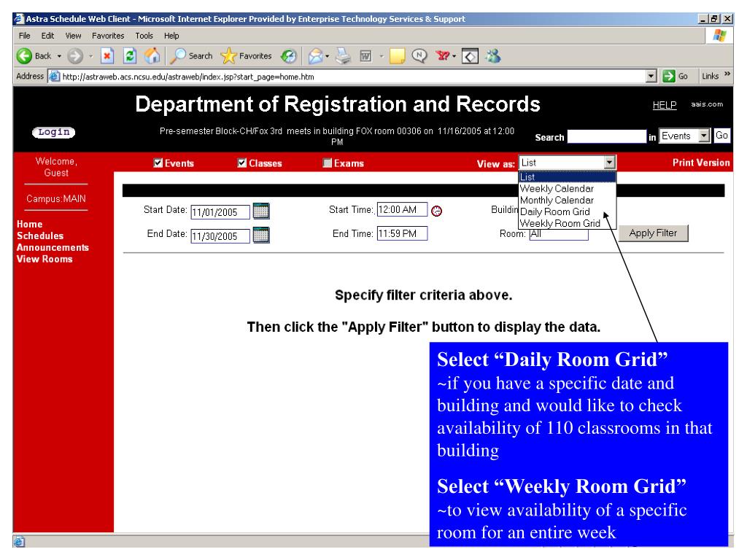
Task: Click the speech-bubble messenger icon in the toolbar
Action: click(x=419, y=55)
